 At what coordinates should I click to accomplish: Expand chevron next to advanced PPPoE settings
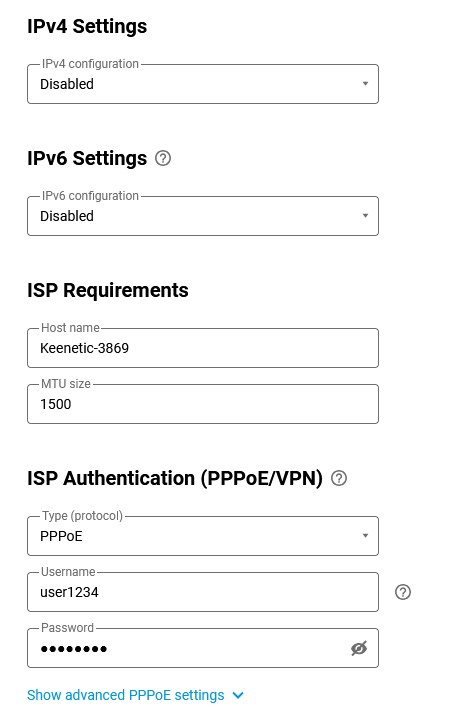[238, 695]
